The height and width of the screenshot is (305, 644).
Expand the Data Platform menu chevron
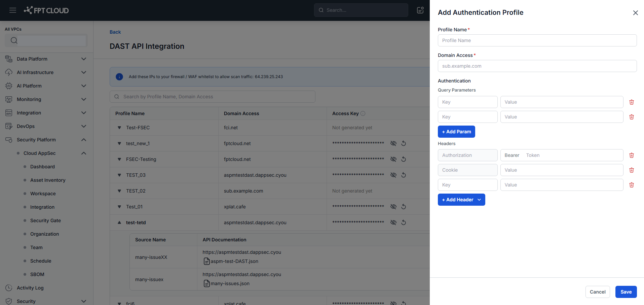tap(84, 59)
